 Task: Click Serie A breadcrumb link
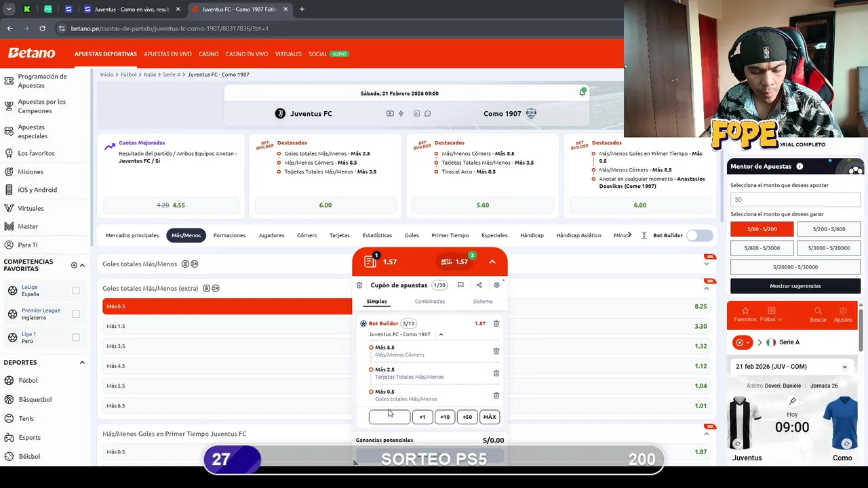point(172,75)
